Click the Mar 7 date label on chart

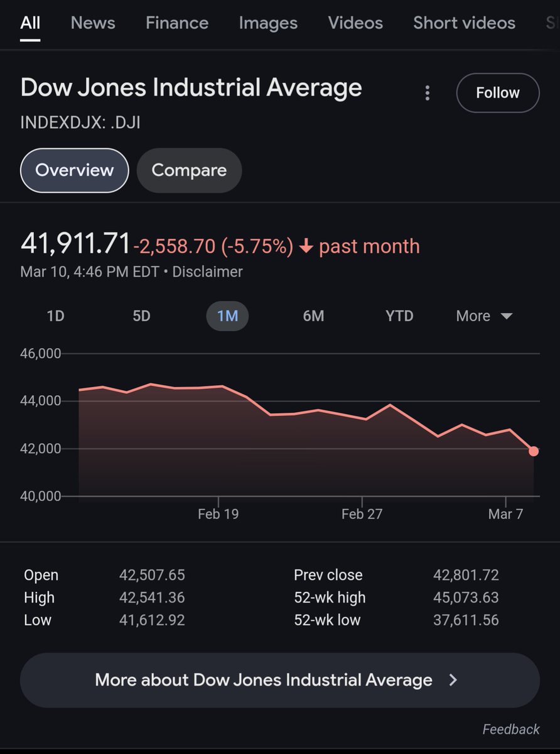tap(505, 514)
